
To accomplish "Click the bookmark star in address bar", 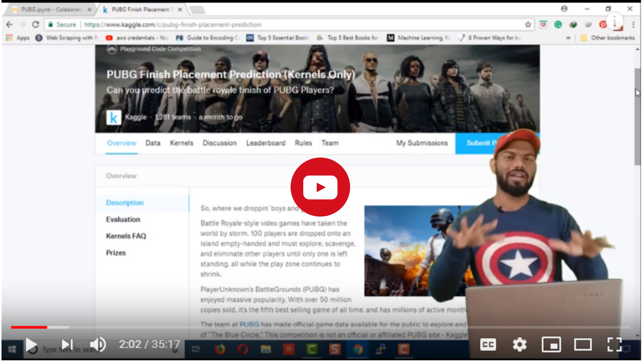I will coord(528,24).
